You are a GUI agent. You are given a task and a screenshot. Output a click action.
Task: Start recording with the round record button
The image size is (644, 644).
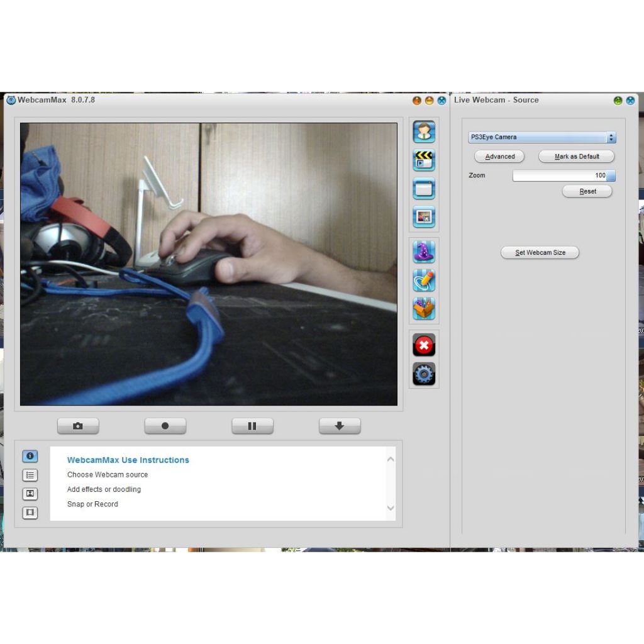(165, 426)
